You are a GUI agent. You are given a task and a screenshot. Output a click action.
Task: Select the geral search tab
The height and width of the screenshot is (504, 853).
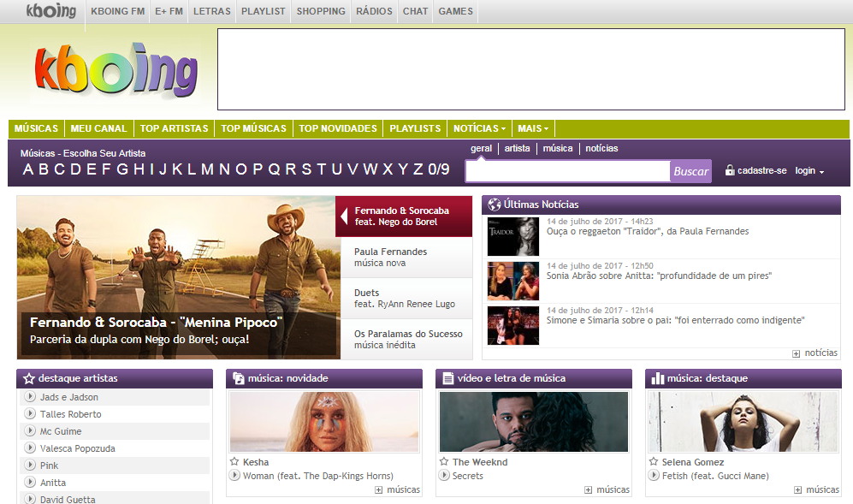(481, 148)
